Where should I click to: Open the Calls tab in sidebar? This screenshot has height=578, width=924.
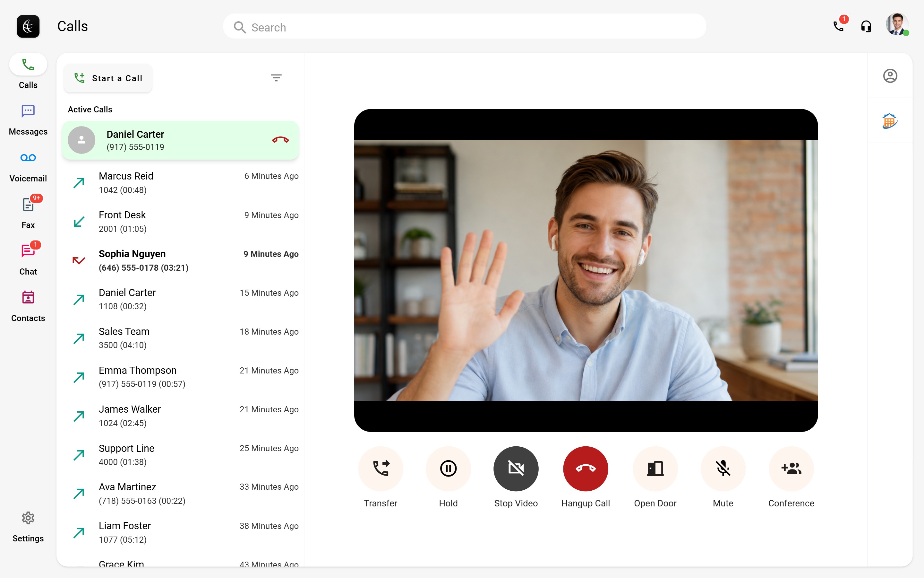28,73
